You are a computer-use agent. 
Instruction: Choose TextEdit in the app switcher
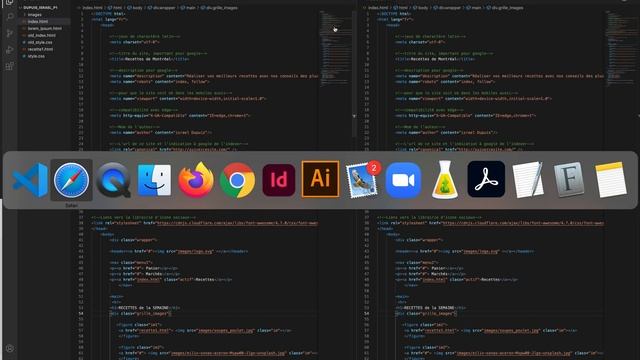click(528, 180)
